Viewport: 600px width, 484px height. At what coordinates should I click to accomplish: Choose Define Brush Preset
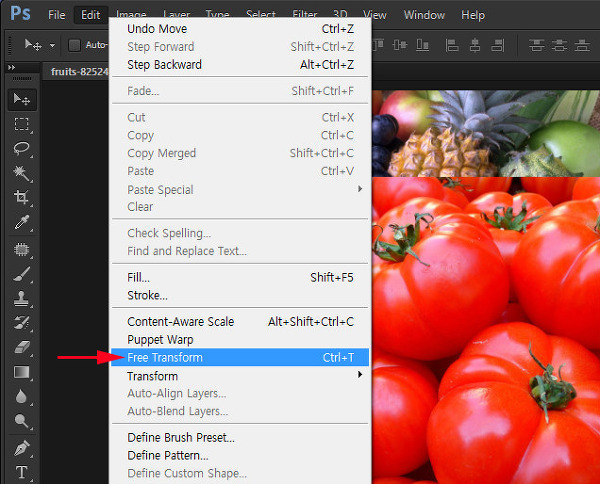[x=240, y=437]
